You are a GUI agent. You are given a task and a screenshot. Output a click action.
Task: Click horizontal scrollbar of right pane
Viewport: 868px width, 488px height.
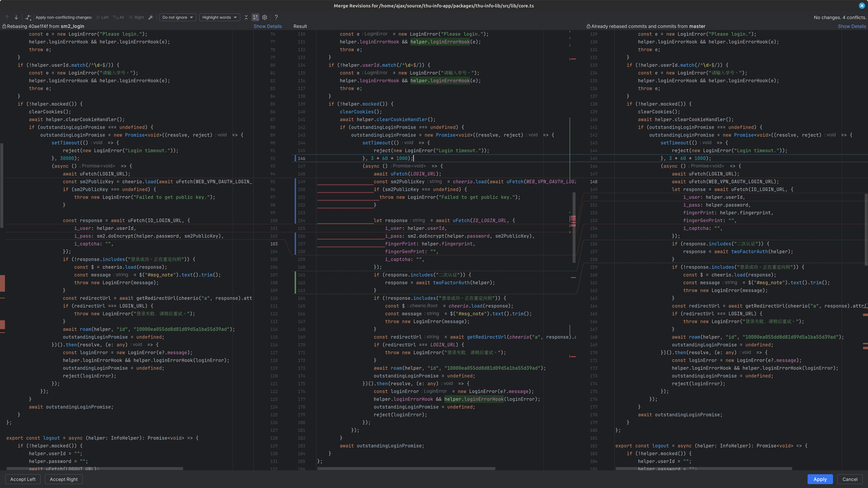(704, 468)
